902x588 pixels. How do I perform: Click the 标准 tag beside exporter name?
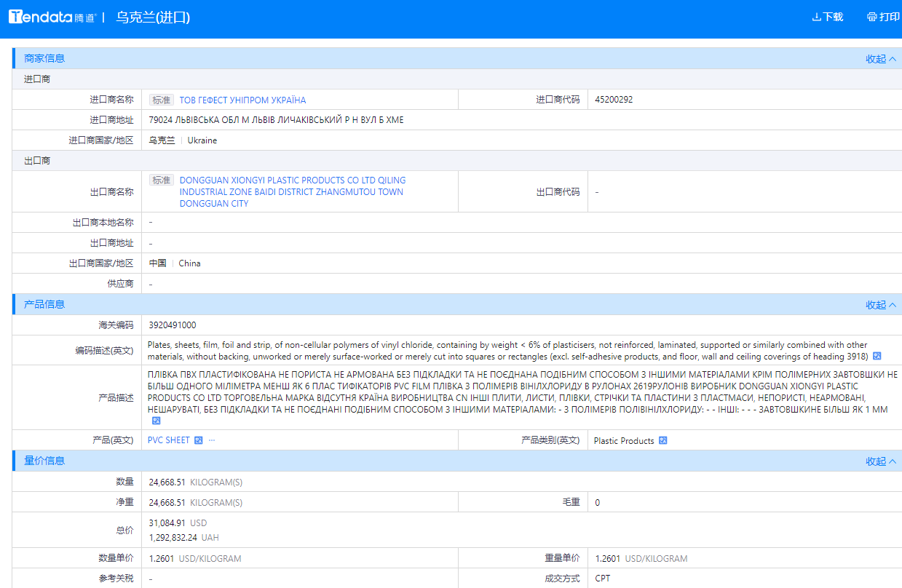161,180
